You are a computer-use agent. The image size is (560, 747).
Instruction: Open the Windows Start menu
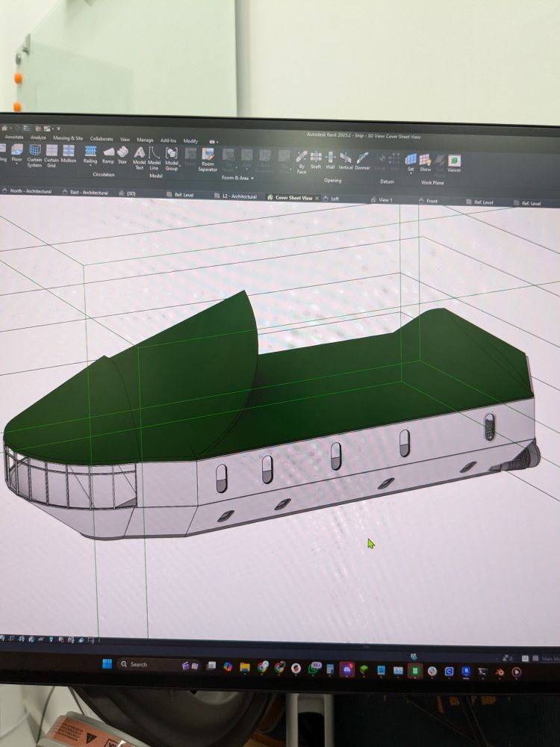pos(107,663)
